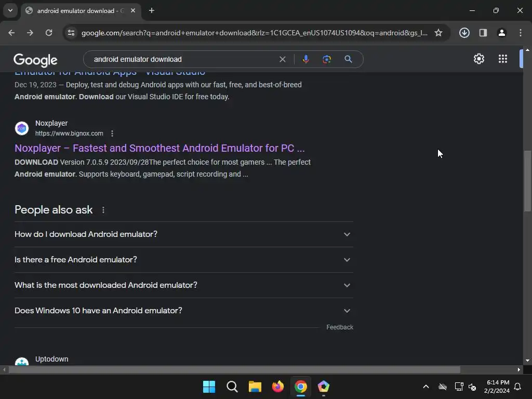This screenshot has width=532, height=399.
Task: Open network display tray icon
Action: [459, 387]
